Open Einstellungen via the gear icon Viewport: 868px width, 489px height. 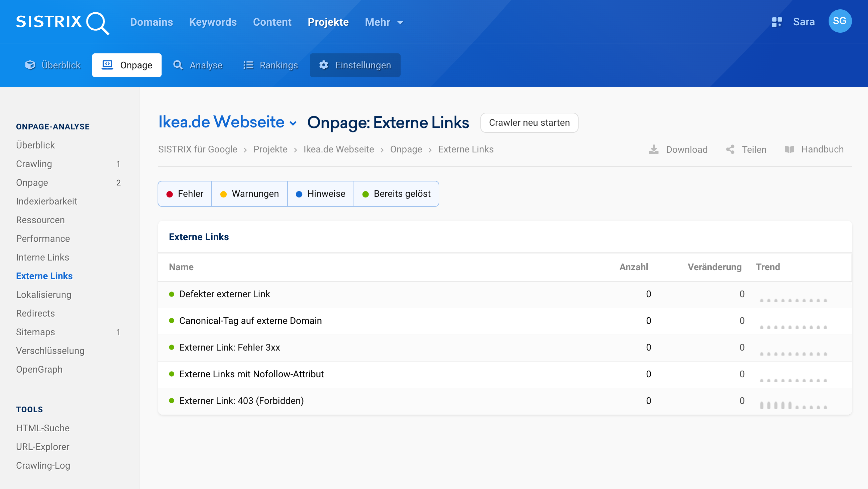coord(323,65)
